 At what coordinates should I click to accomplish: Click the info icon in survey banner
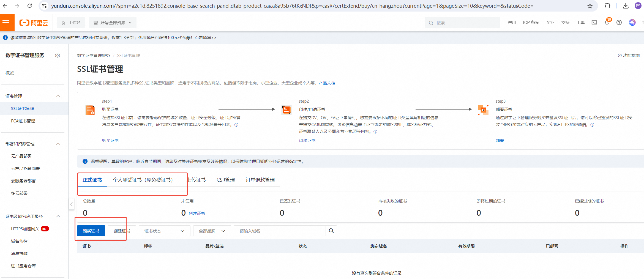[5, 37]
